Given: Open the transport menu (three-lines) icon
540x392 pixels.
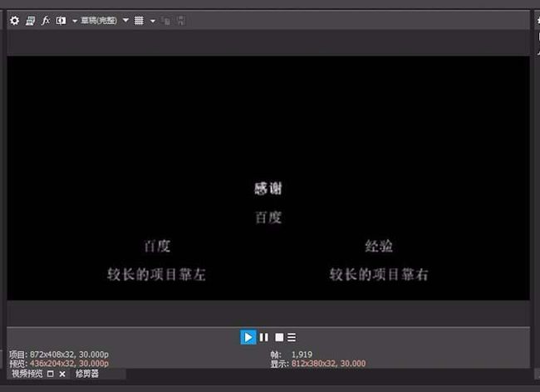Looking at the screenshot, I should (292, 337).
